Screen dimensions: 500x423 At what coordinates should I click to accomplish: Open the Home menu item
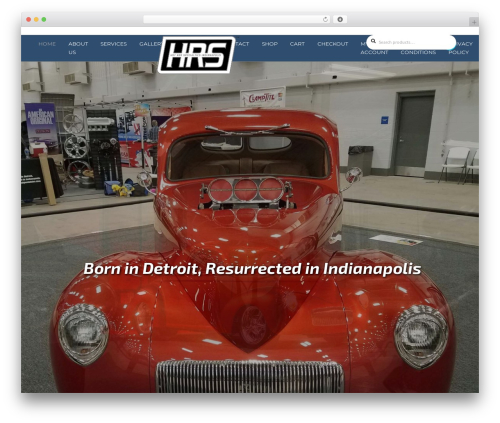click(x=47, y=44)
